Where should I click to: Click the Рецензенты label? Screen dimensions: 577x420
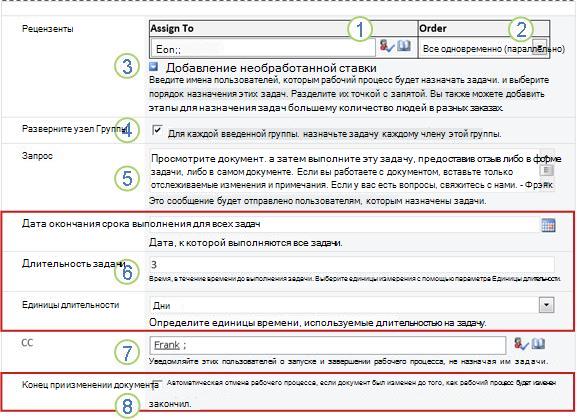tap(47, 29)
